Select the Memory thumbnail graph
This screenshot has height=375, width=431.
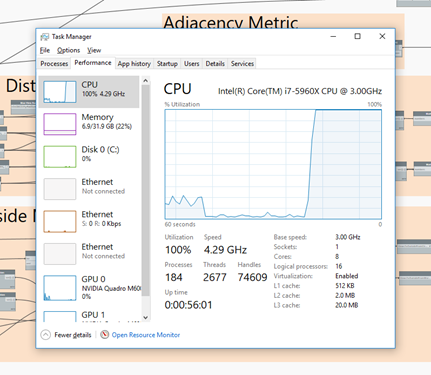[x=60, y=124]
